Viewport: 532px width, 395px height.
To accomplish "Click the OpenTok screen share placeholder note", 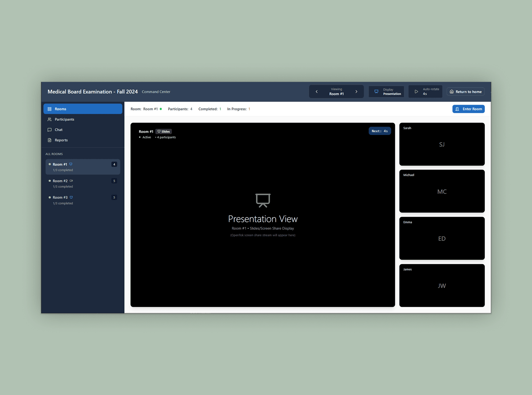I will tap(263, 235).
